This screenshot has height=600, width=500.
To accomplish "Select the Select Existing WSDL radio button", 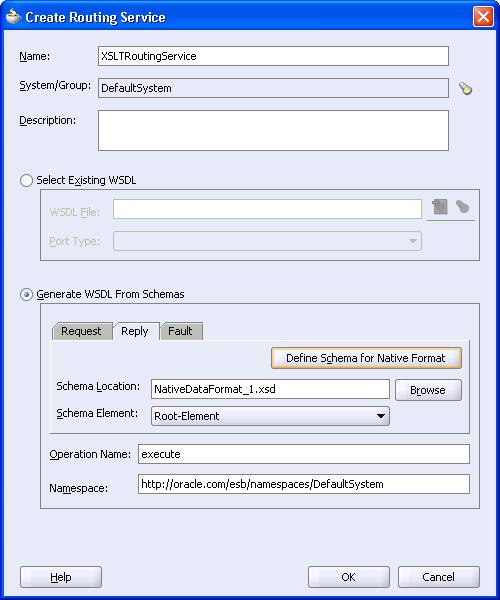I will coord(26,180).
